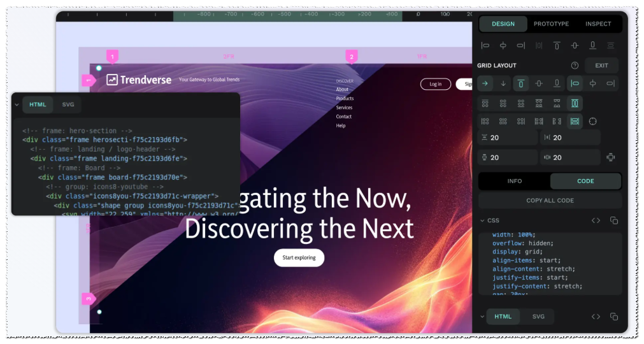Click the vertical padding input field
Screen dimensions: 644x344
[x=508, y=157]
